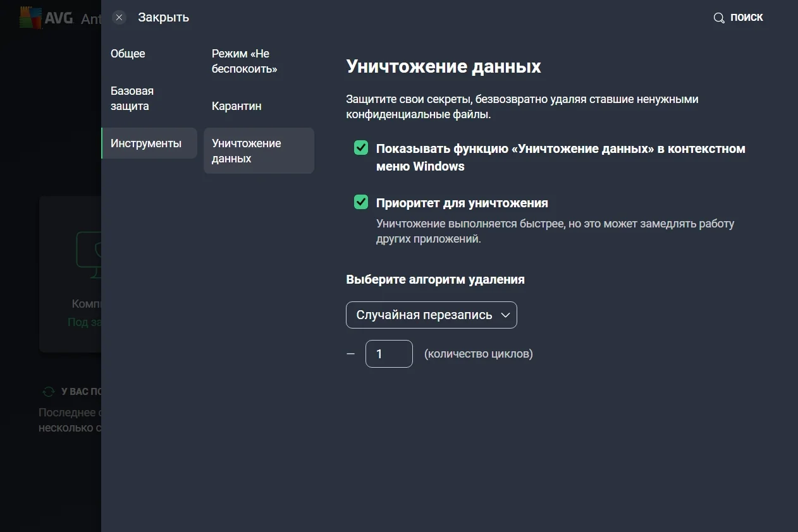The image size is (798, 532).
Task: Open Режим «Не беспокоить» settings
Action: pyautogui.click(x=244, y=61)
